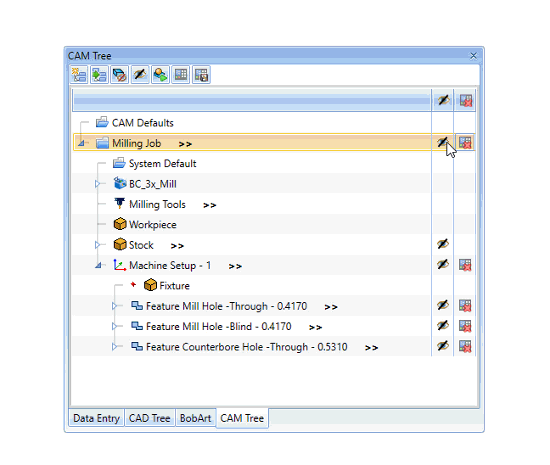Click the >> beside Feature Counterbore Hole
The image size is (550, 465).
pyautogui.click(x=371, y=348)
